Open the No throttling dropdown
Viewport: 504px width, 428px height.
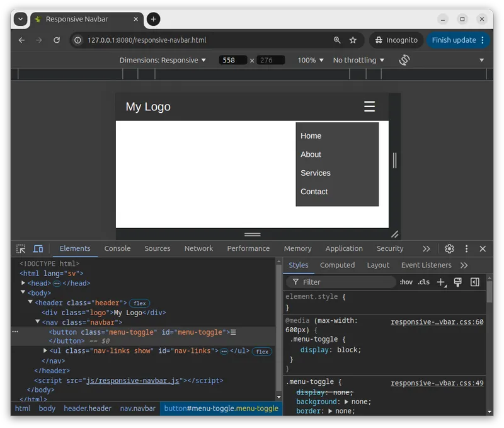coord(358,60)
